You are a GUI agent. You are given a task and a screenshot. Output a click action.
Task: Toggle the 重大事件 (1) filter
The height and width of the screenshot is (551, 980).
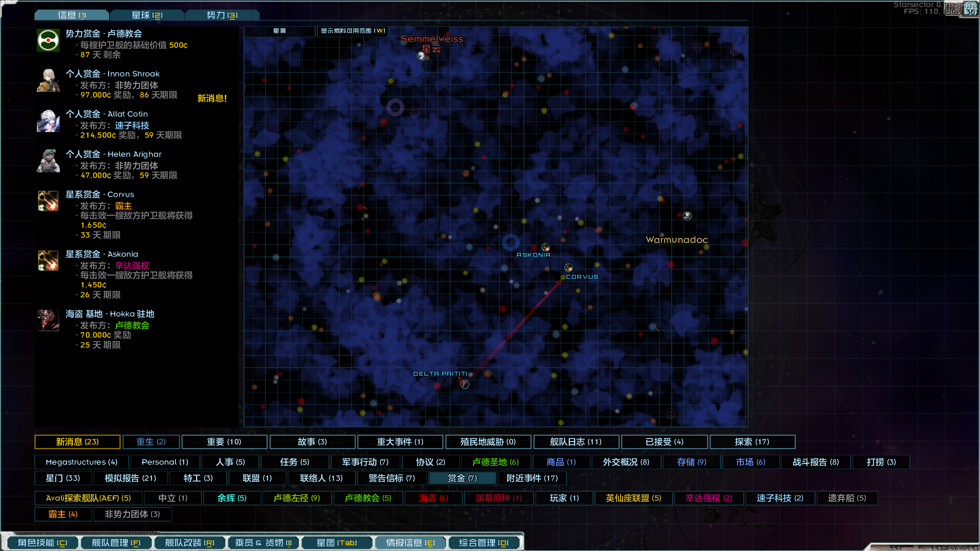[x=400, y=442]
